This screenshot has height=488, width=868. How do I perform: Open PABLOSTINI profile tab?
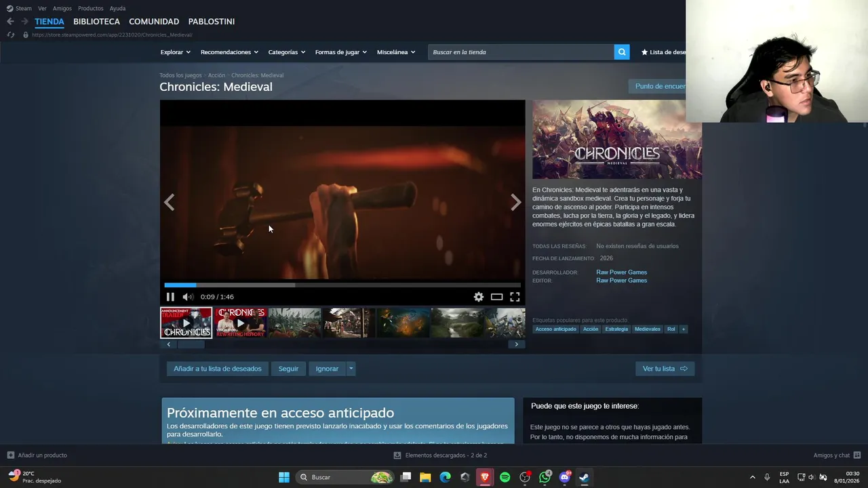212,22
